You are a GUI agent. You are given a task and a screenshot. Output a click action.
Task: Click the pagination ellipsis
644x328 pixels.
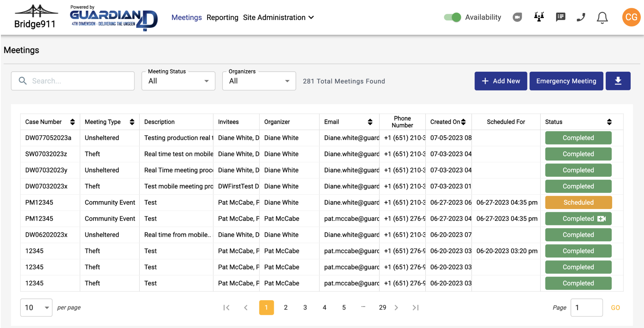coord(363,307)
